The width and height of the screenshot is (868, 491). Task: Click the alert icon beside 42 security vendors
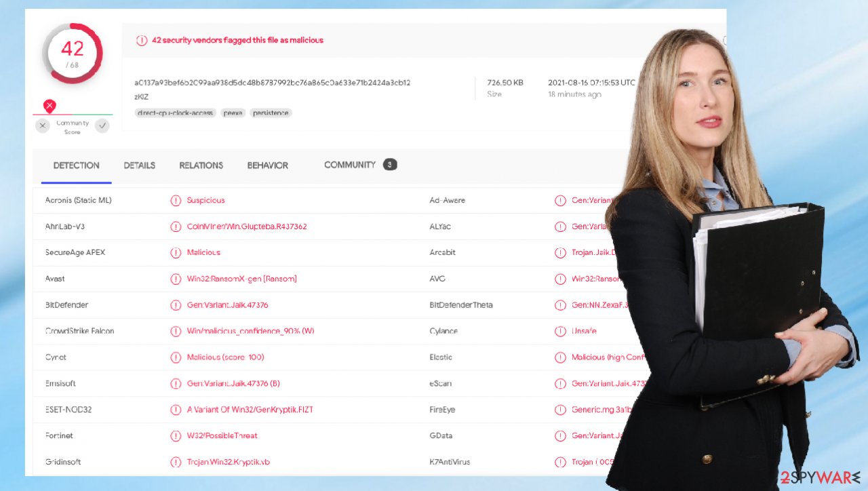(142, 40)
